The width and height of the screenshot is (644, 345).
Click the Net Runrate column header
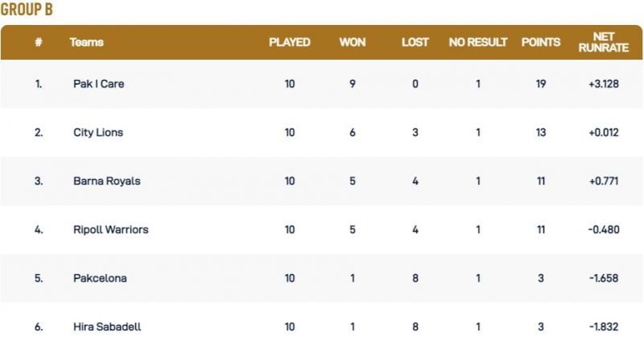pos(603,43)
